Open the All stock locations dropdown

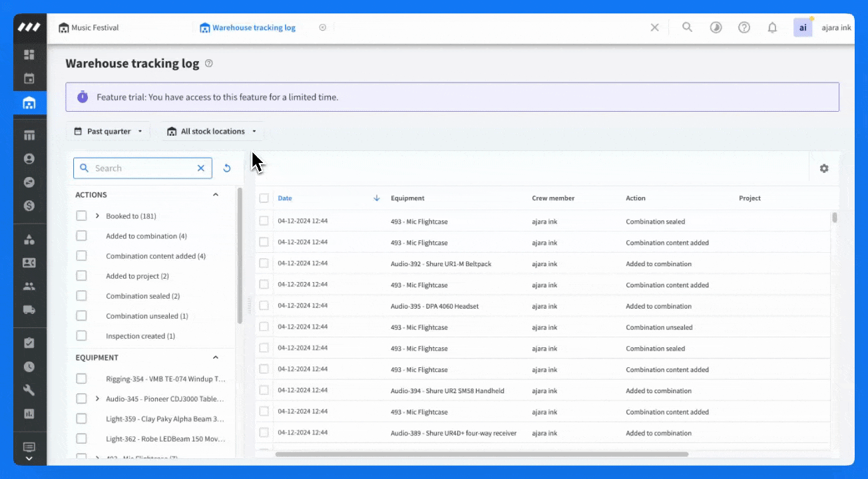(x=212, y=131)
